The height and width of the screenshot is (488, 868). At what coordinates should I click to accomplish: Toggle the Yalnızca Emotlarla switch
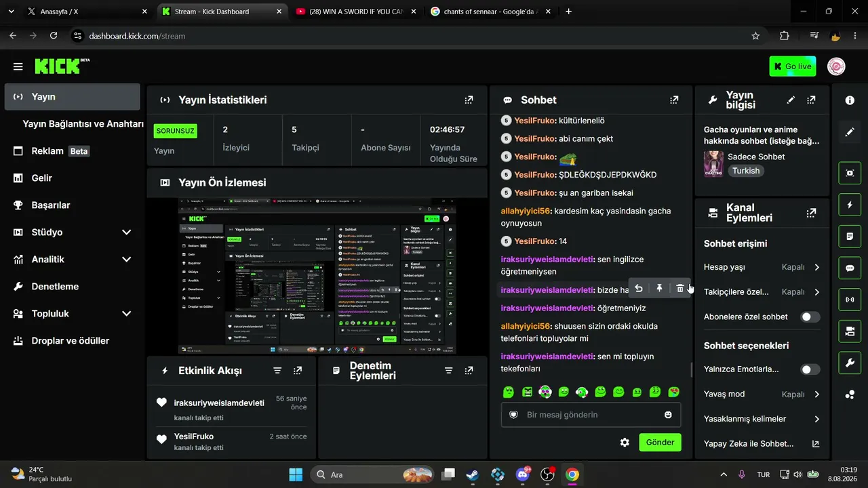coord(810,369)
